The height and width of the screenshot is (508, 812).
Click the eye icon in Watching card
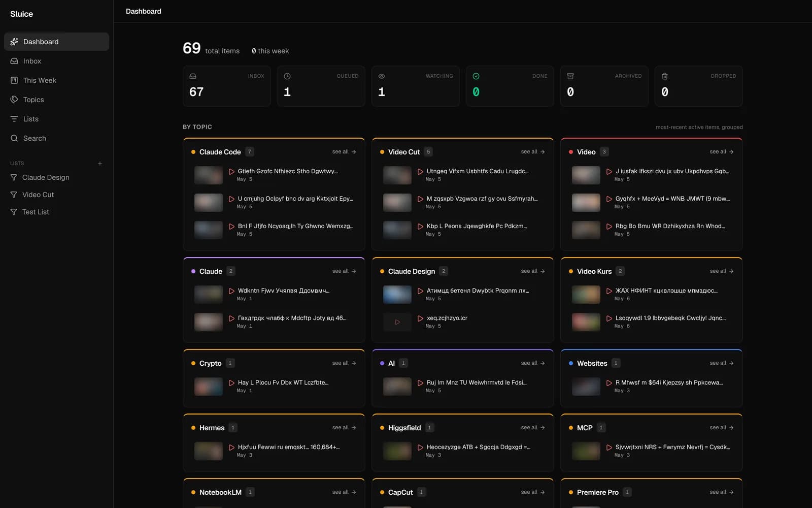382,76
